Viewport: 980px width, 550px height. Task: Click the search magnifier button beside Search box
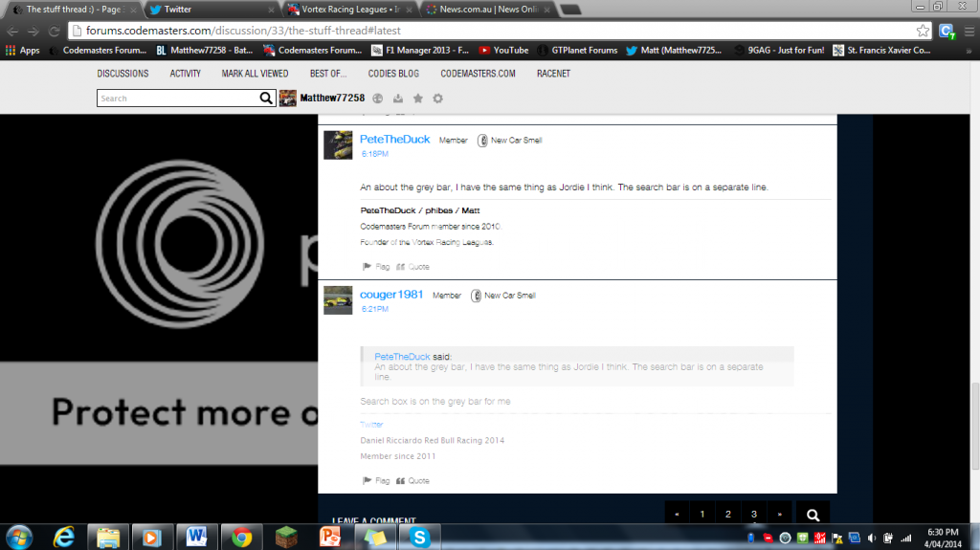tap(266, 99)
